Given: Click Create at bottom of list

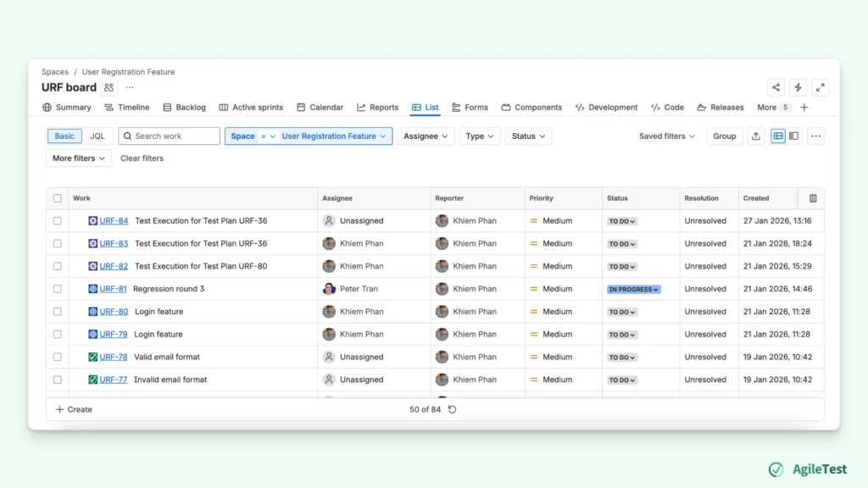Looking at the screenshot, I should [74, 409].
